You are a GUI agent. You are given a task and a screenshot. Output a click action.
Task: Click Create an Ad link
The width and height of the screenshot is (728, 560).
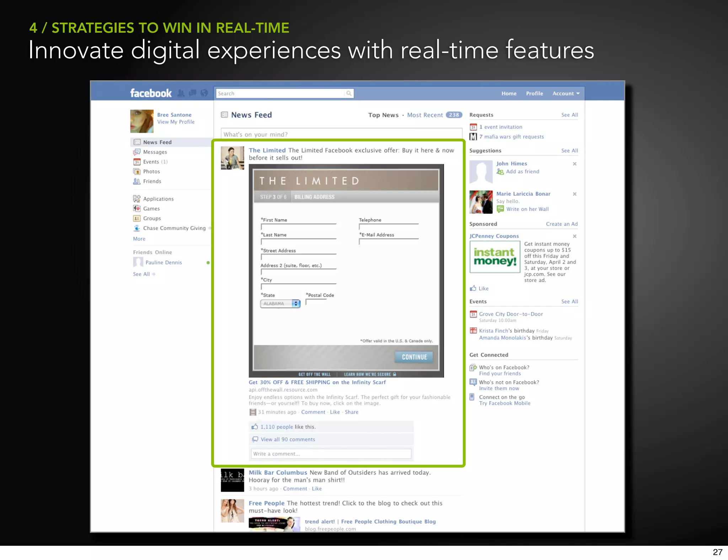562,224
